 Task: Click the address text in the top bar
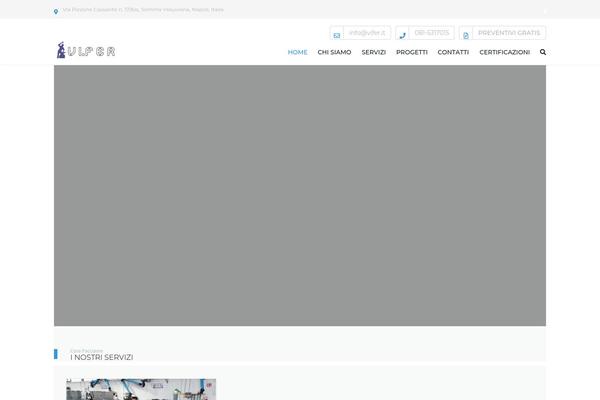(x=143, y=10)
